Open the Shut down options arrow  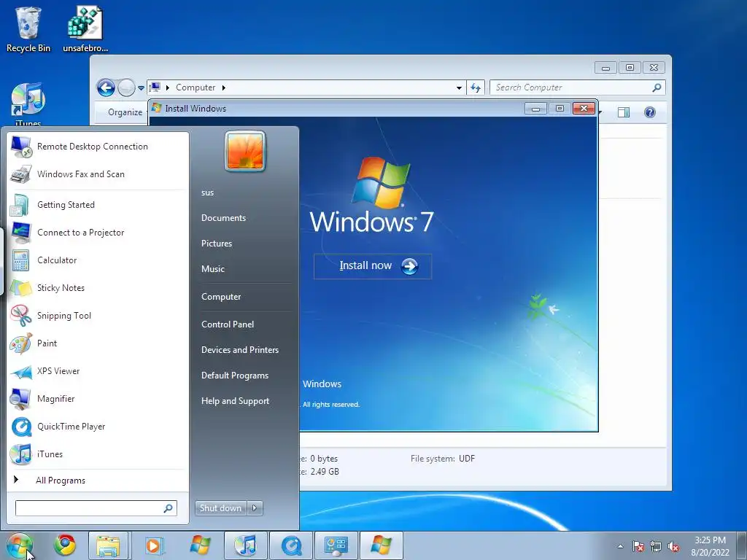tap(255, 508)
